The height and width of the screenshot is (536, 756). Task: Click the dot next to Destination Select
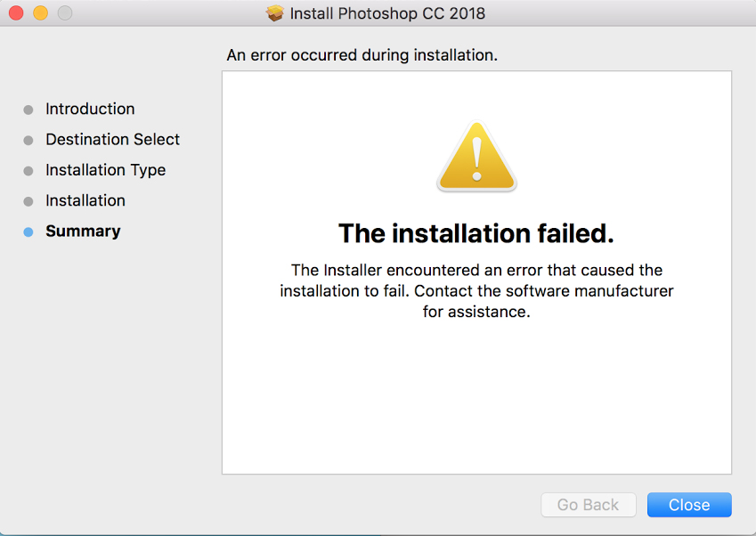tap(29, 140)
